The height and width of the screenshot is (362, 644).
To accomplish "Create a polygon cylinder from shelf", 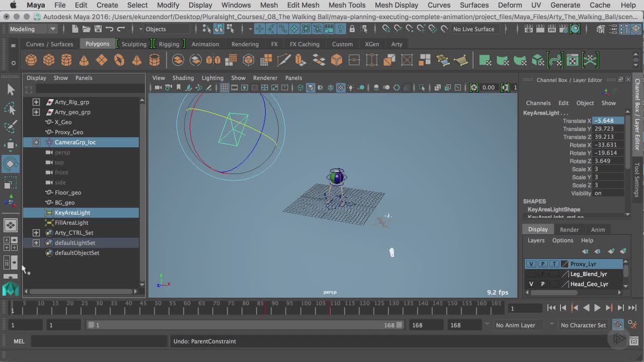I will (66, 60).
